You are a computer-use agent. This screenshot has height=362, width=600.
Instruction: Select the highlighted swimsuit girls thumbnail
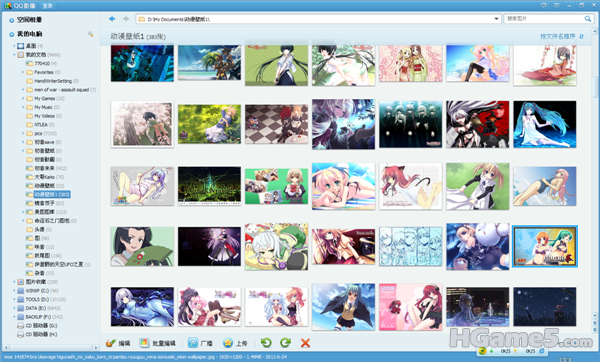click(545, 246)
